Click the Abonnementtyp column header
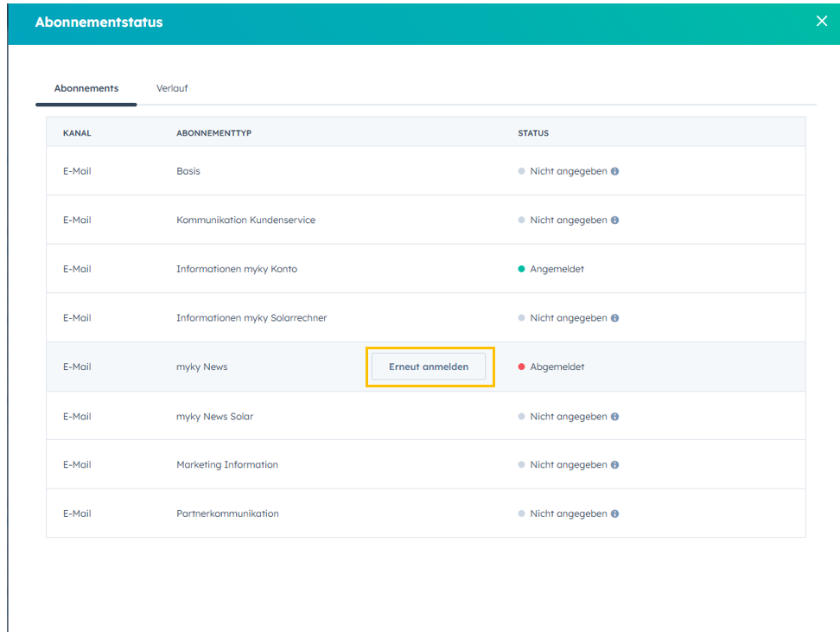This screenshot has width=840, height=632. (213, 133)
